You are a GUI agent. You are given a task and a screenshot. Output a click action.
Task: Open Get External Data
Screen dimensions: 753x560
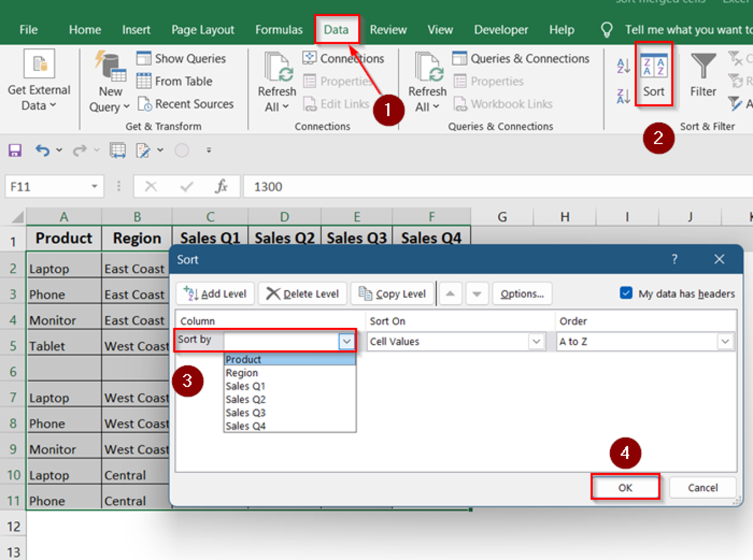coord(39,78)
